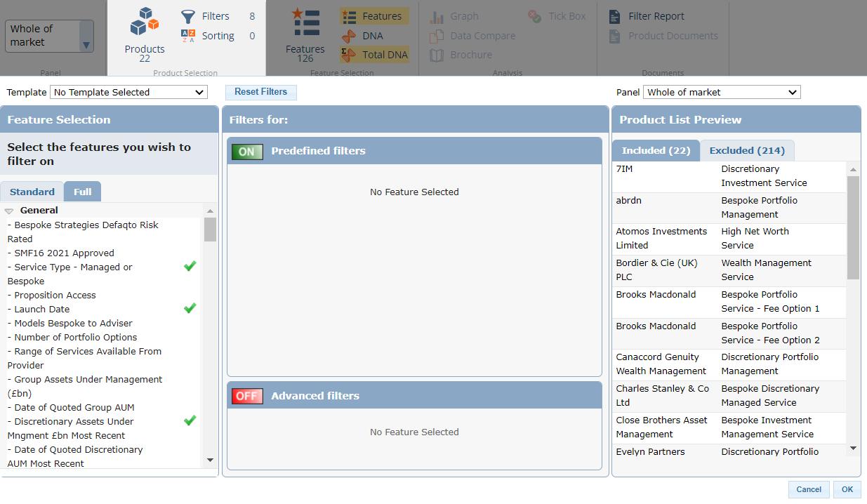Click the feature list scroll down arrow
867x504 pixels.
(210, 460)
